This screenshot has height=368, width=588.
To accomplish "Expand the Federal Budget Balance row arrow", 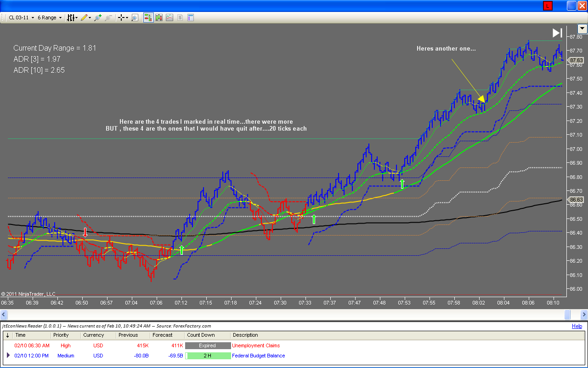I will 8,356.
